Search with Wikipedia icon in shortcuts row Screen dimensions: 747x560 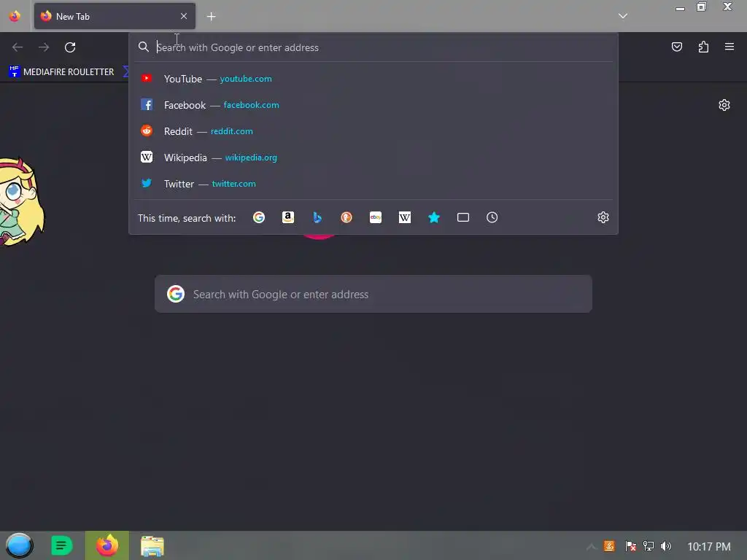pyautogui.click(x=404, y=217)
